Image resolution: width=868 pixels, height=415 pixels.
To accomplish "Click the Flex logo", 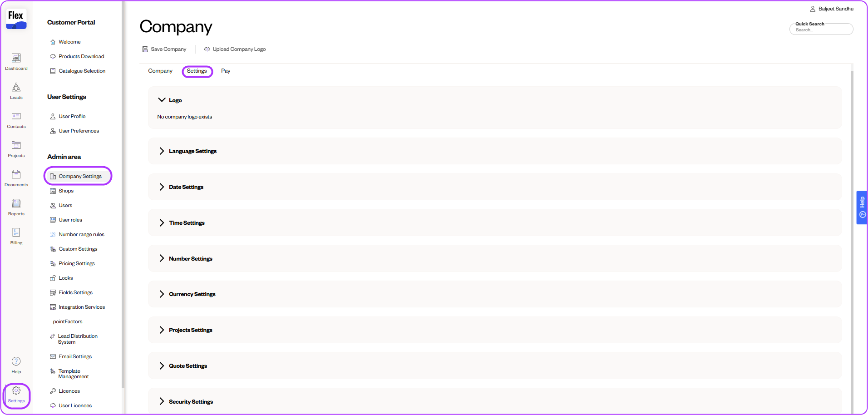I will (16, 19).
